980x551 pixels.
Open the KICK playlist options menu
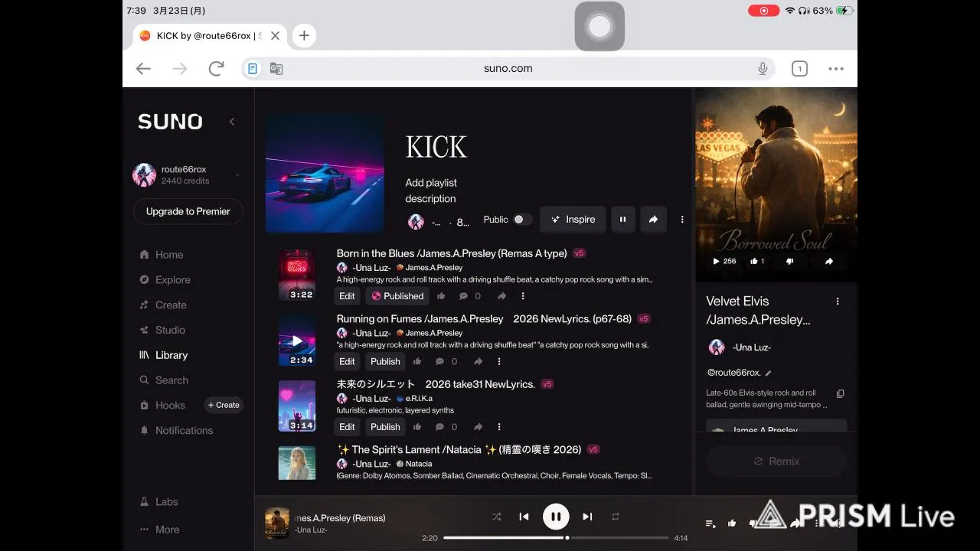[x=682, y=220]
